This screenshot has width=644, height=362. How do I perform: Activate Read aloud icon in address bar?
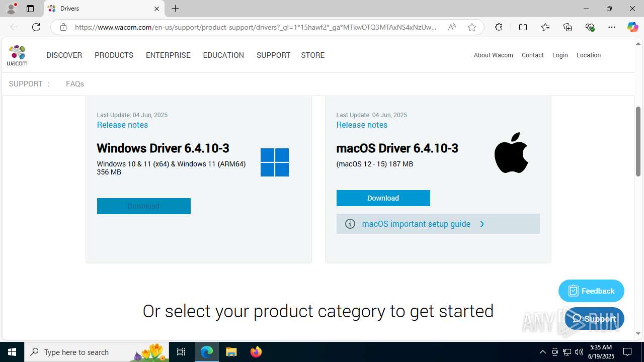pos(452,27)
